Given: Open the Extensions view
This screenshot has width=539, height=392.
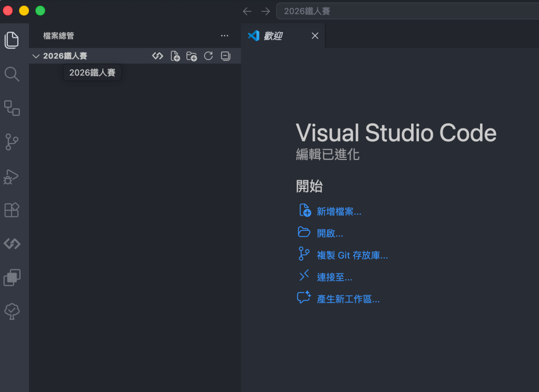Looking at the screenshot, I should click(x=12, y=209).
